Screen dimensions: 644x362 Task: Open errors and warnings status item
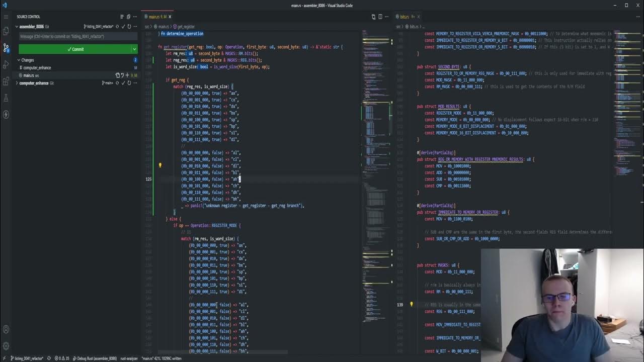pyautogui.click(x=62, y=358)
